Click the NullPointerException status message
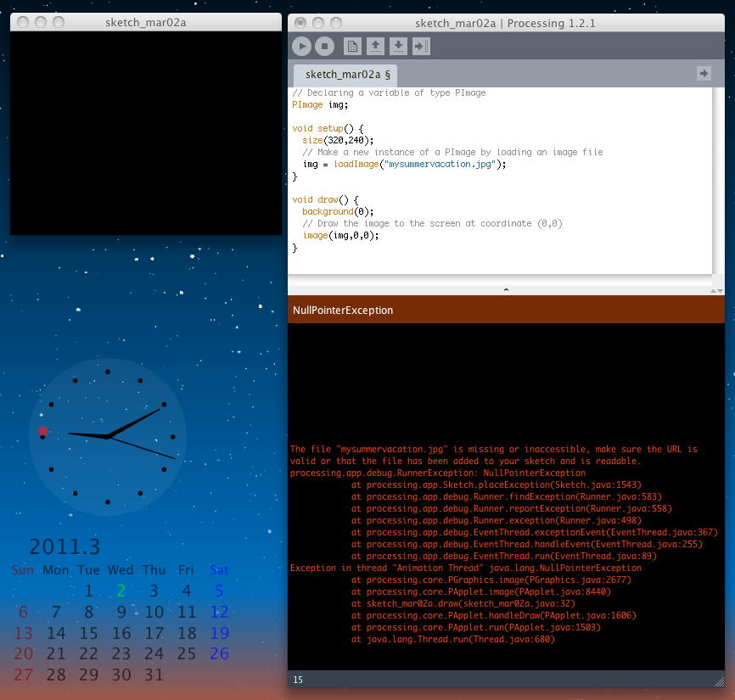This screenshot has height=700, width=735. tap(343, 311)
